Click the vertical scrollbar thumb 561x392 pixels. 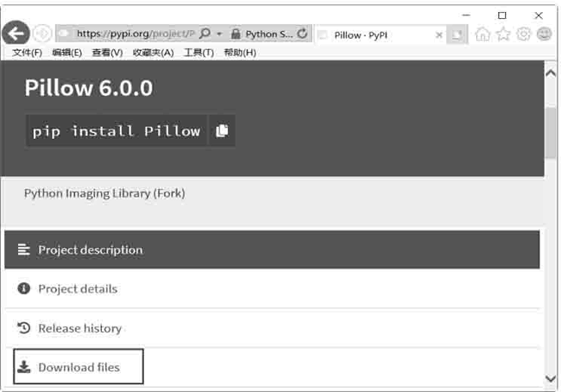click(551, 132)
